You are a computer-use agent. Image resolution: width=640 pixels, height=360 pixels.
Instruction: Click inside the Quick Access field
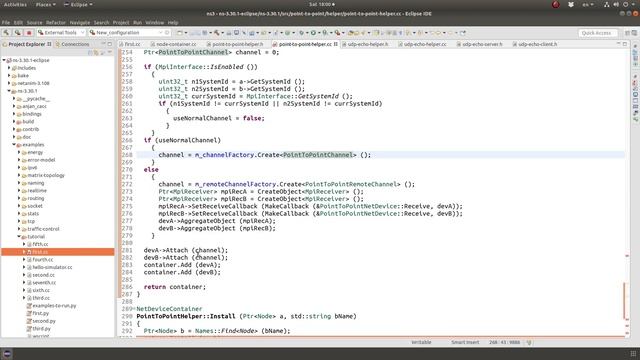click(x=597, y=33)
